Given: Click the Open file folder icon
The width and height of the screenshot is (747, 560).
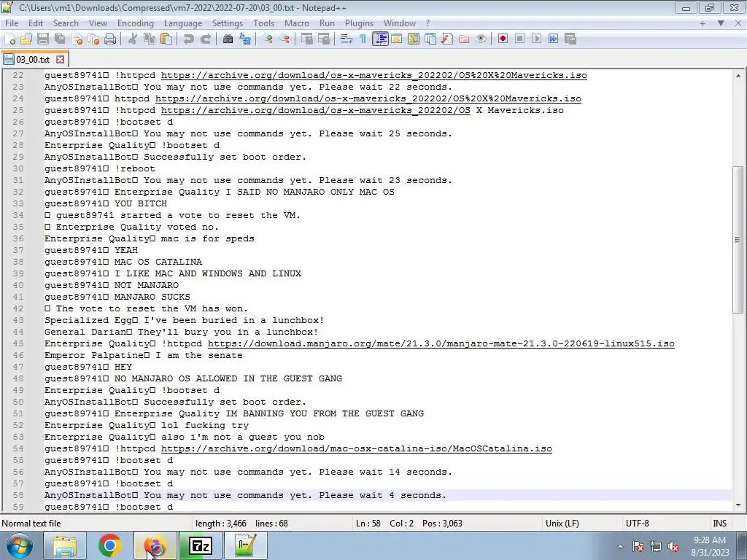Looking at the screenshot, I should (26, 39).
